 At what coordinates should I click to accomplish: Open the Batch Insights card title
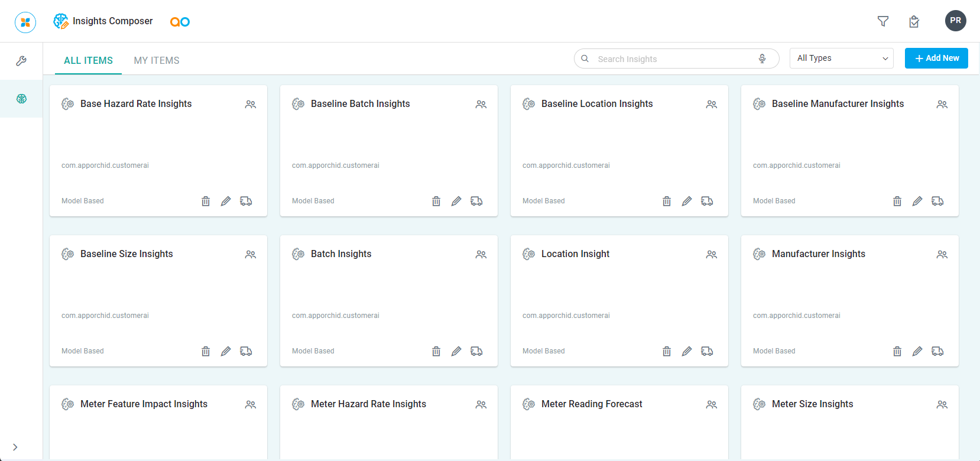[341, 254]
